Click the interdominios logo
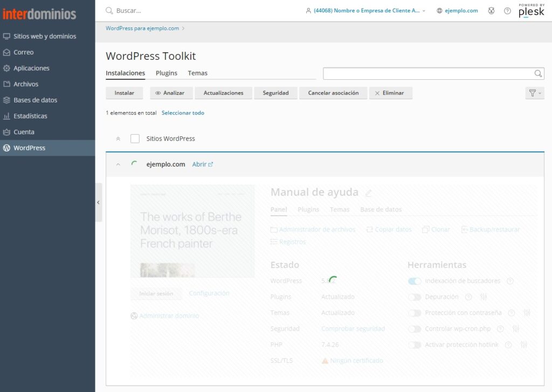 pyautogui.click(x=39, y=14)
